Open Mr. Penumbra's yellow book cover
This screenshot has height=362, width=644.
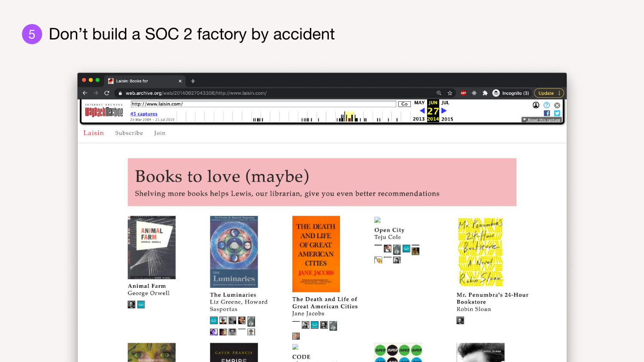click(x=480, y=252)
